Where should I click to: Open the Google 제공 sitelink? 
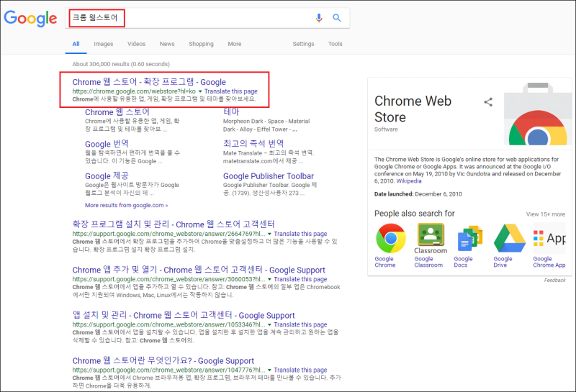coord(107,176)
